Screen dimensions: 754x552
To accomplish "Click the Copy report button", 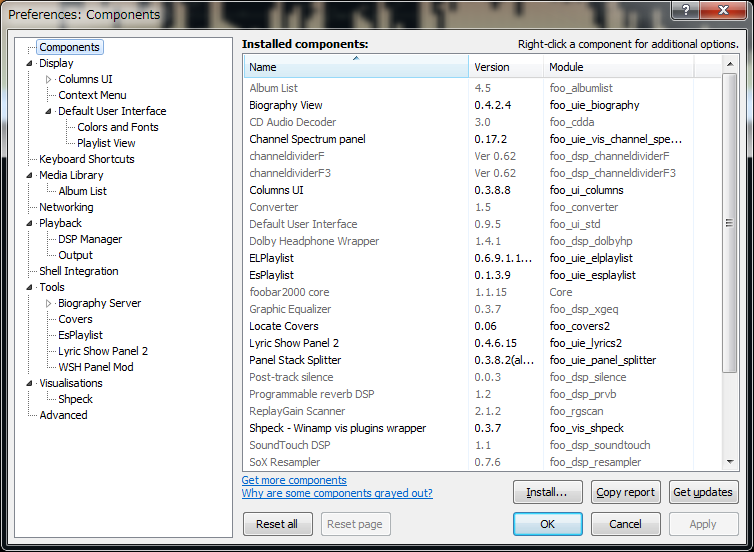I will click(626, 492).
